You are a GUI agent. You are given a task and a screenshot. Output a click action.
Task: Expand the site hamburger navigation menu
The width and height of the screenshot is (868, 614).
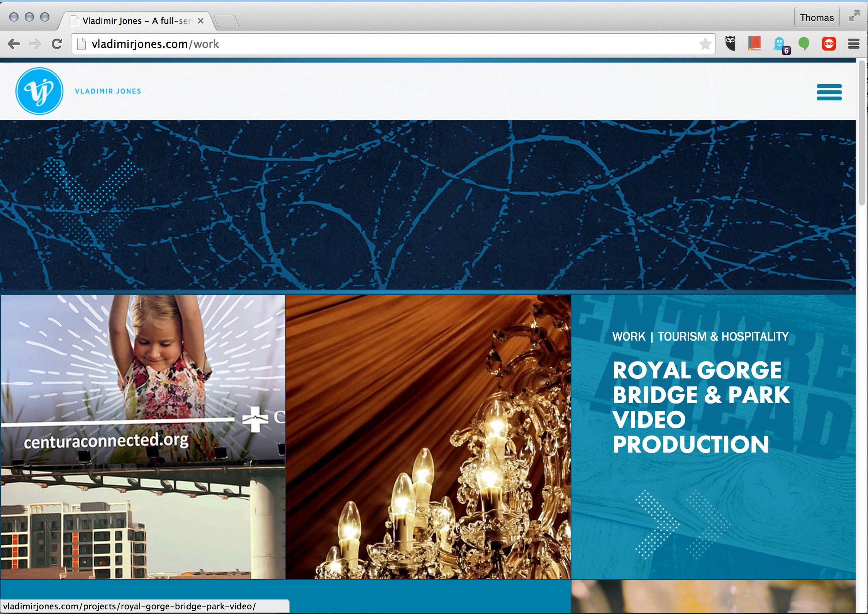pyautogui.click(x=829, y=92)
